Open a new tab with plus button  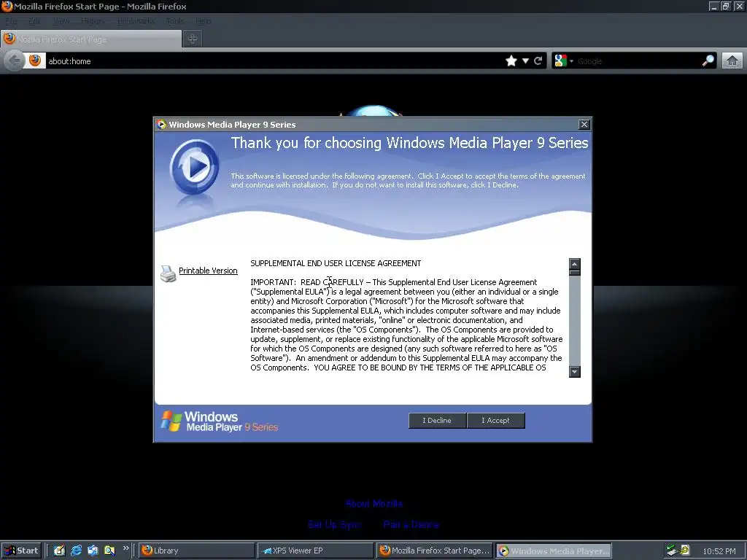click(193, 39)
